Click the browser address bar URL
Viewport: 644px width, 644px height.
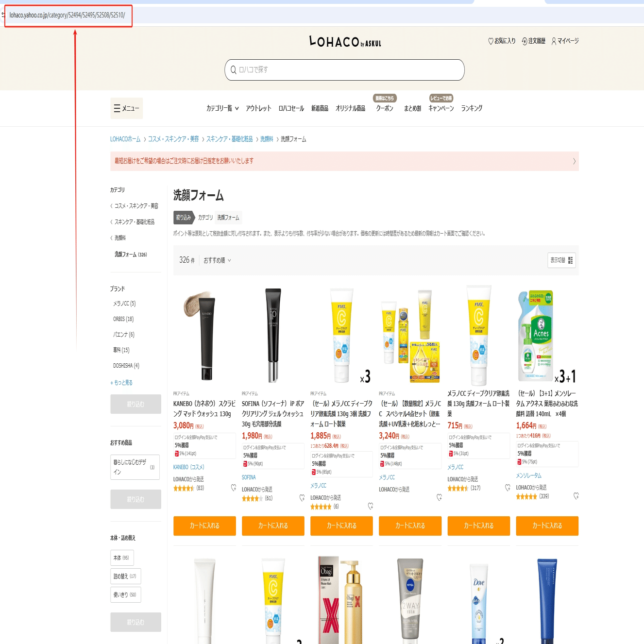68,15
